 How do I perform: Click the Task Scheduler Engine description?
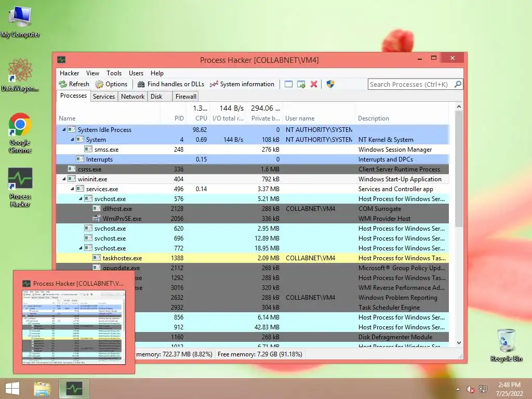click(389, 307)
